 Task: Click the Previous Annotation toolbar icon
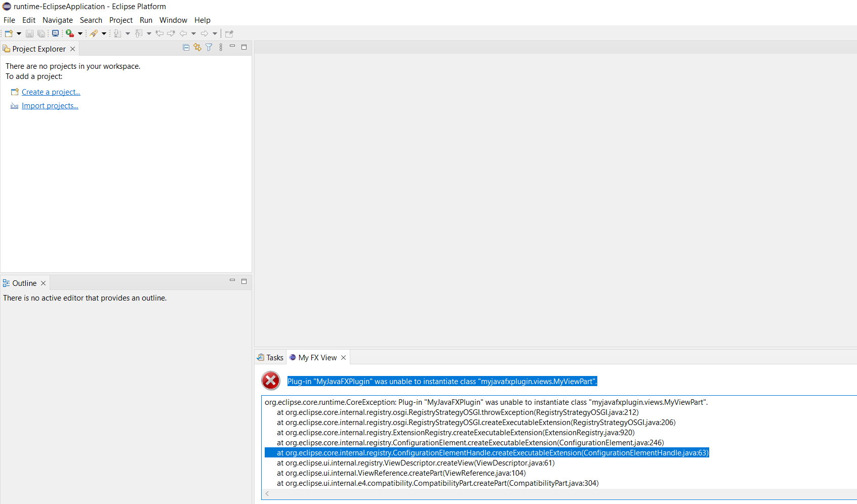point(139,33)
